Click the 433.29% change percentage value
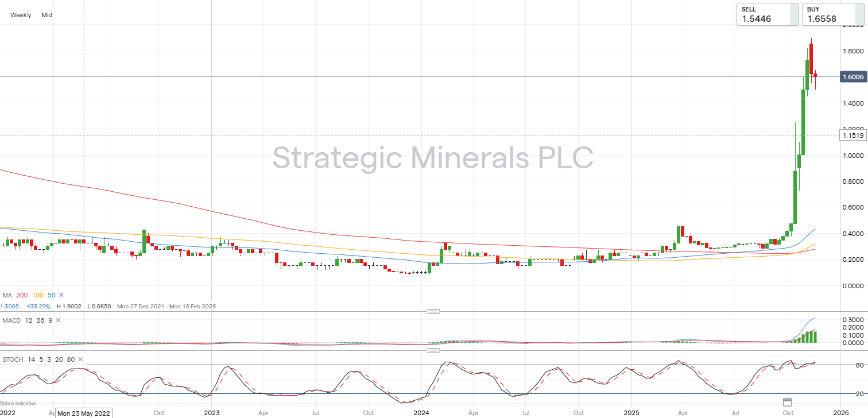Image resolution: width=868 pixels, height=418 pixels. (x=39, y=306)
